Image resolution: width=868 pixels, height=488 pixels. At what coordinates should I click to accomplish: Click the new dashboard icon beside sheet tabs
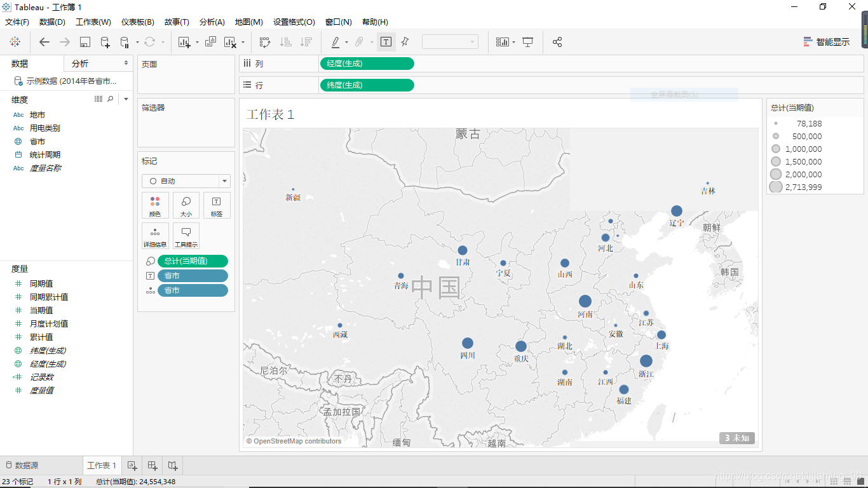click(153, 466)
